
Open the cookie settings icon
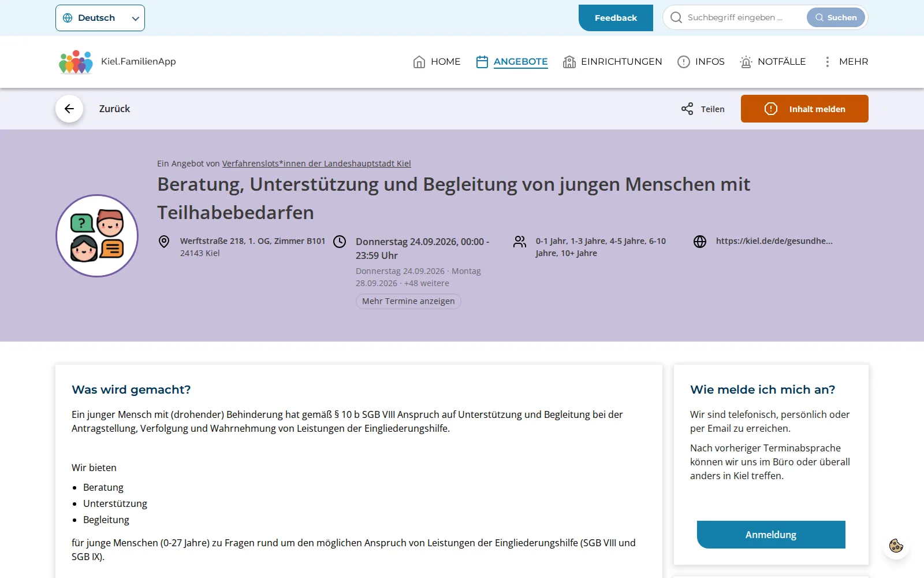click(x=896, y=546)
